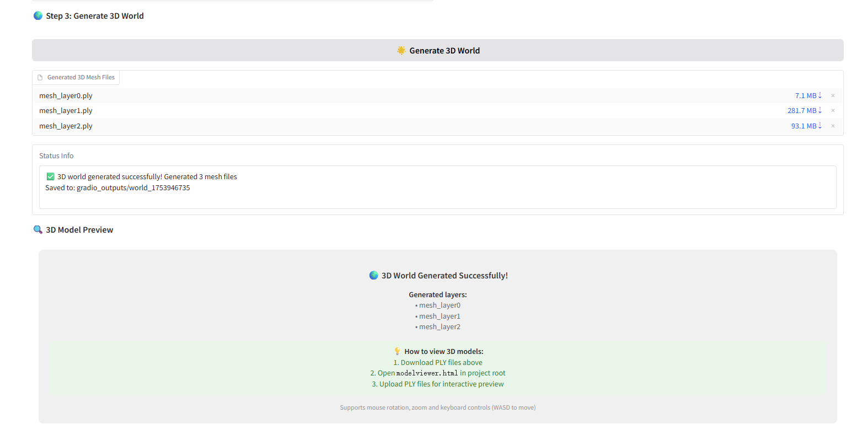Click the file icon beside Generated 3D Mesh Files
Image resolution: width=868 pixels, height=435 pixels.
click(x=40, y=78)
